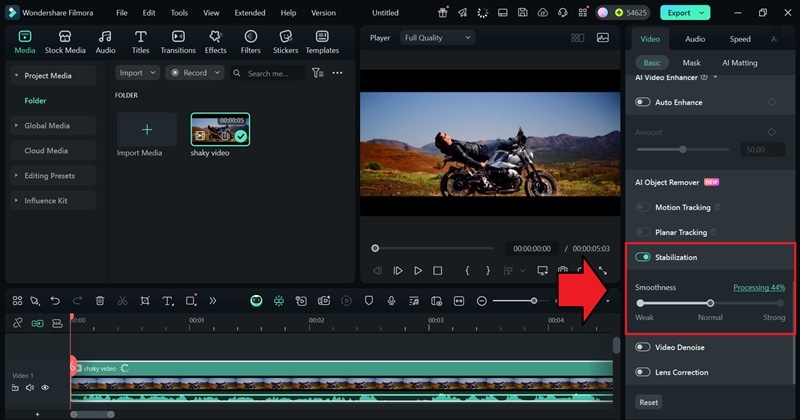Enable the Auto Enhance toggle

tap(643, 102)
